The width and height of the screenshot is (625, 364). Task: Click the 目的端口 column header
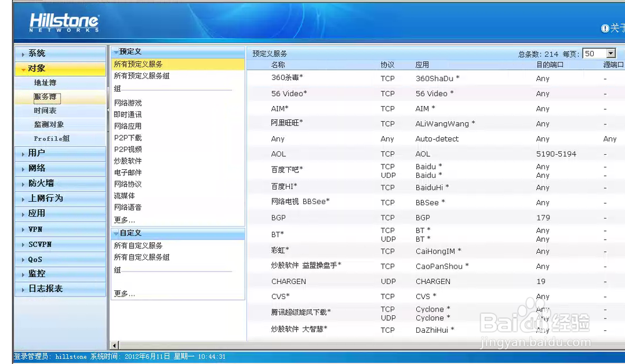click(550, 65)
